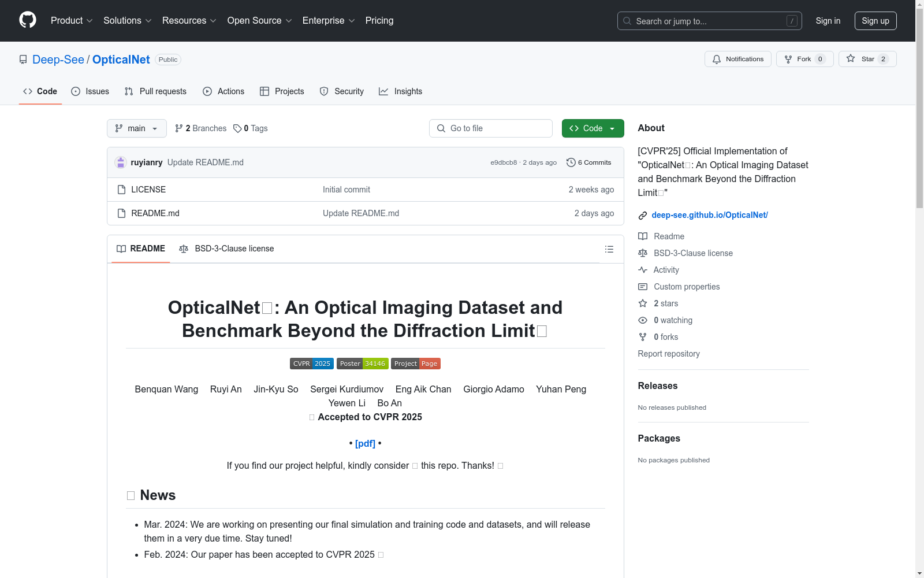Expand the Product menu
The image size is (924, 578).
(72, 21)
